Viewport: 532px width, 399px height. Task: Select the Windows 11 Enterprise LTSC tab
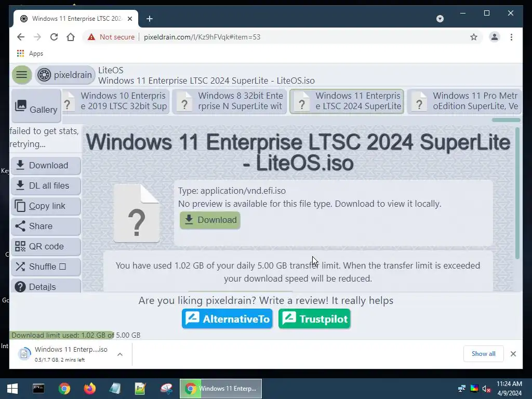(76, 19)
